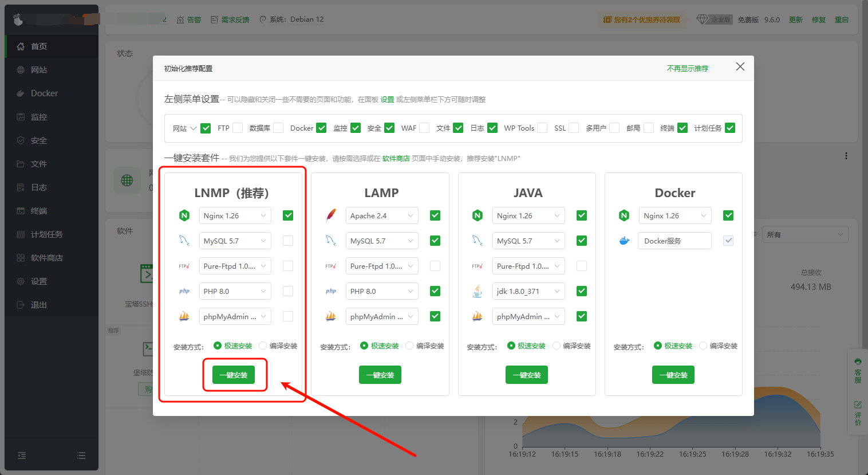Screen dimensions: 868x475
Task: Click the 更新 link in top bar
Action: [795, 19]
